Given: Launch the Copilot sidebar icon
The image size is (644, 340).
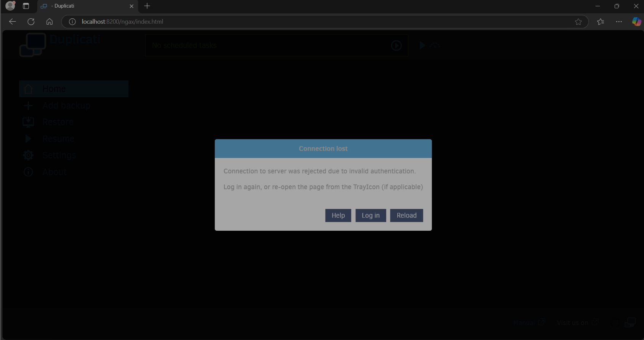Looking at the screenshot, I should (636, 22).
